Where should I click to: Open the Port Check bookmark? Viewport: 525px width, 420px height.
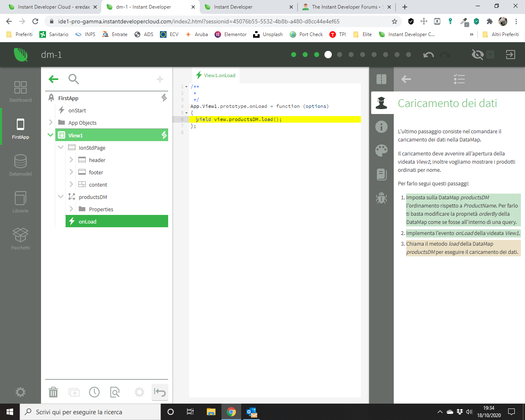pos(306,34)
